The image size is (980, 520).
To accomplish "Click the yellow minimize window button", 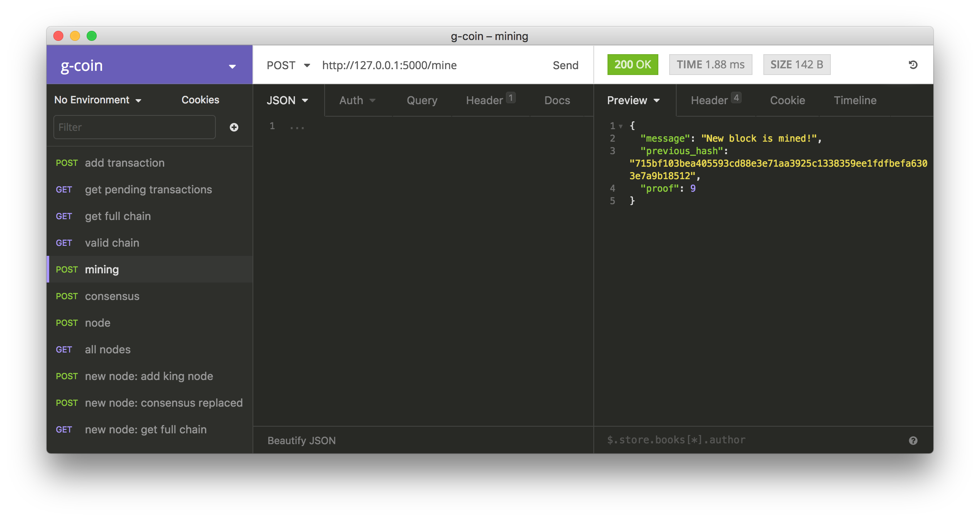I will coord(75,36).
